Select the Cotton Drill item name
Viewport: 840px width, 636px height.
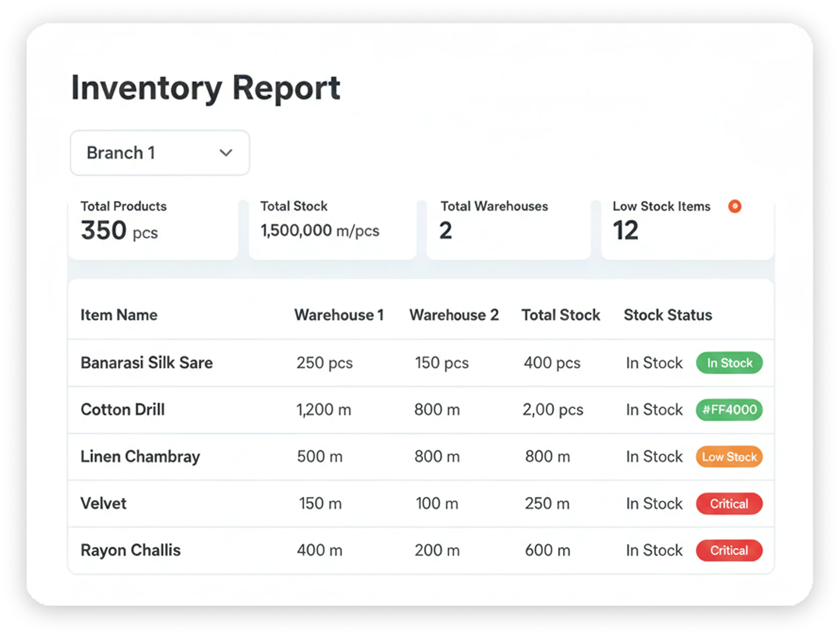tap(123, 410)
